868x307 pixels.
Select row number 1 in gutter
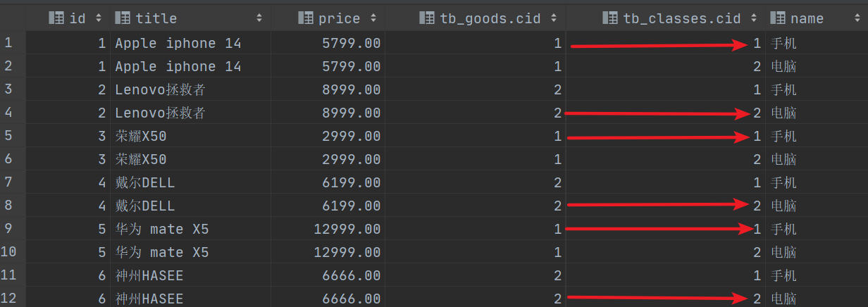pos(8,43)
